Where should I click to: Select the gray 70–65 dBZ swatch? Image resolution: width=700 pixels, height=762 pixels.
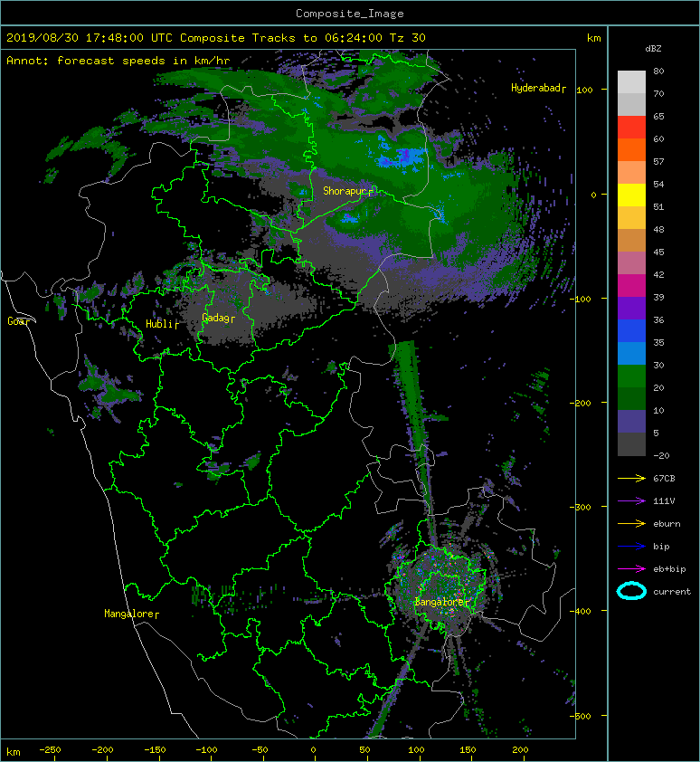click(x=631, y=104)
